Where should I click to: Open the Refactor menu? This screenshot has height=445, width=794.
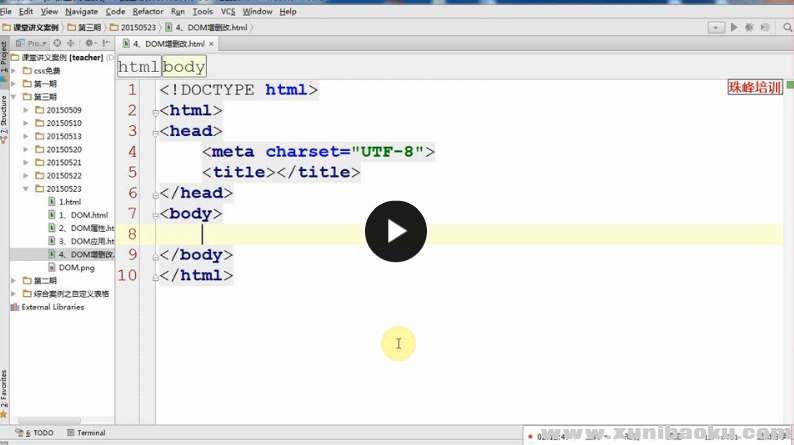[148, 11]
